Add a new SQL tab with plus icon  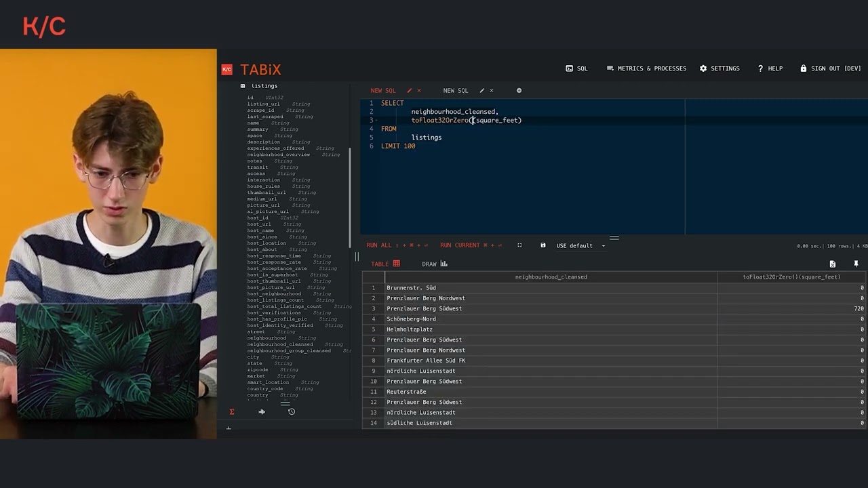click(519, 91)
